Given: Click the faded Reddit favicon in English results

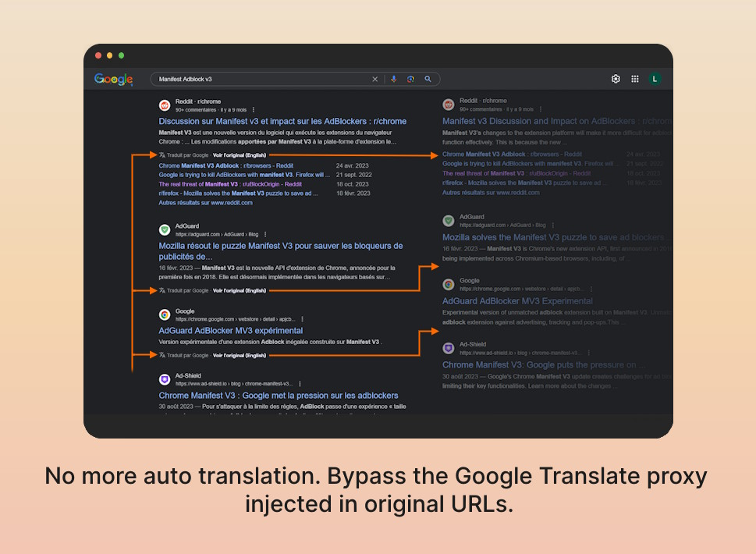Looking at the screenshot, I should (x=449, y=105).
